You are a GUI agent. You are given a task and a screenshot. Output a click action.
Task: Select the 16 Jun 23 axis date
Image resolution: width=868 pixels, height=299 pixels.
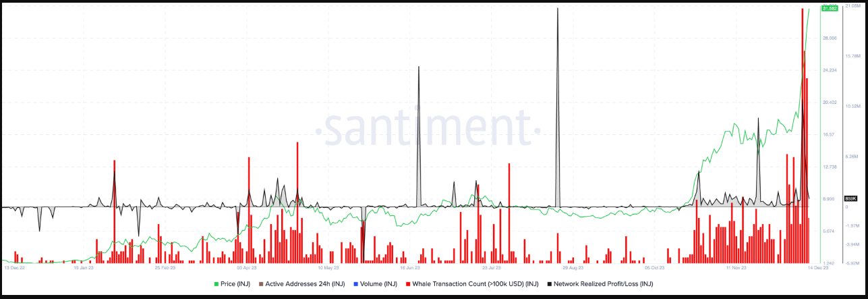[410, 267]
